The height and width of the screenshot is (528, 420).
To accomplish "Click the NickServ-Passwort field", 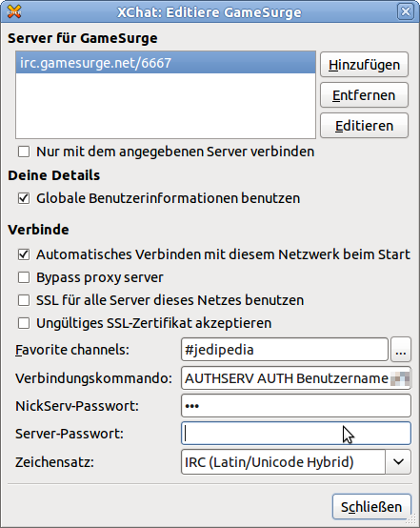I will click(x=296, y=406).
